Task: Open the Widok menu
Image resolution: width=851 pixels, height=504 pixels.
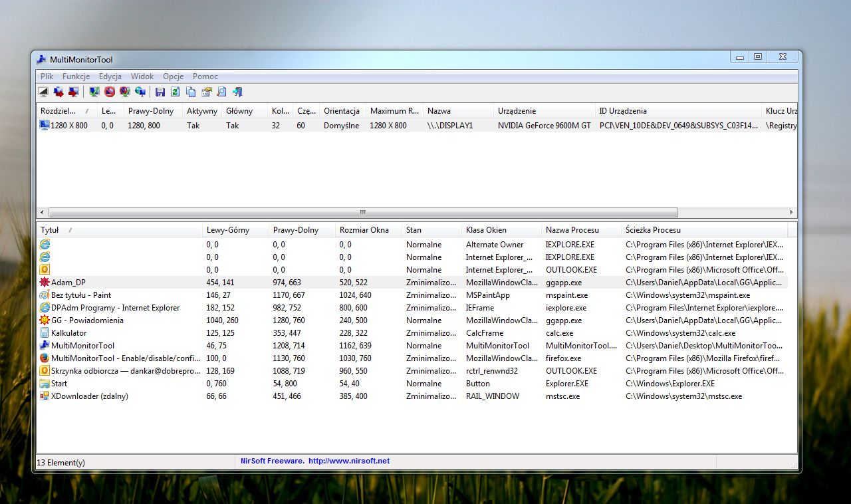Action: [x=142, y=76]
